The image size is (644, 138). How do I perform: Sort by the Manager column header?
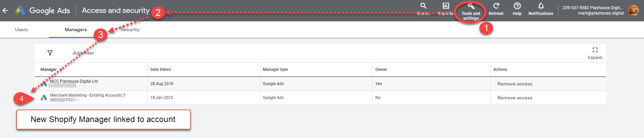point(49,70)
